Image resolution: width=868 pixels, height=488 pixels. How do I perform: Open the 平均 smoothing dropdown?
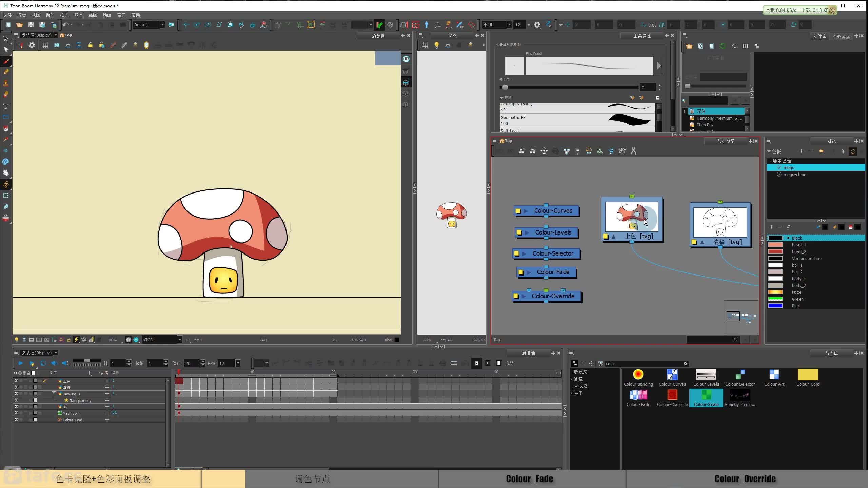pos(509,25)
